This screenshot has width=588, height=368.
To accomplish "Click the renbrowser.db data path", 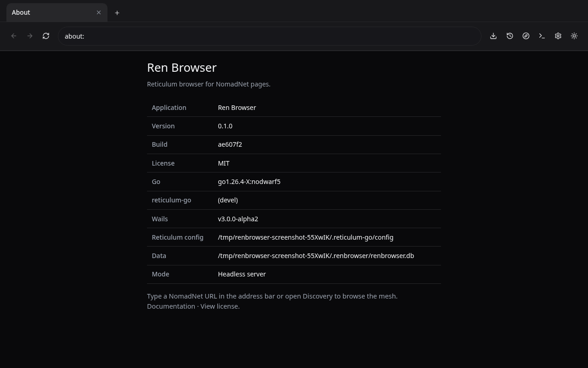I will point(316,256).
